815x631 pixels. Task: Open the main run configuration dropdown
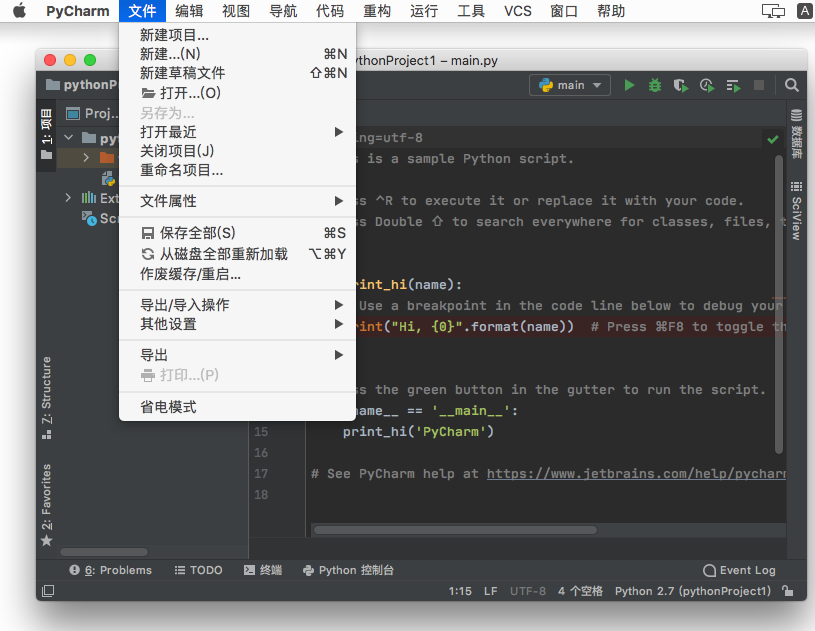pyautogui.click(x=570, y=85)
